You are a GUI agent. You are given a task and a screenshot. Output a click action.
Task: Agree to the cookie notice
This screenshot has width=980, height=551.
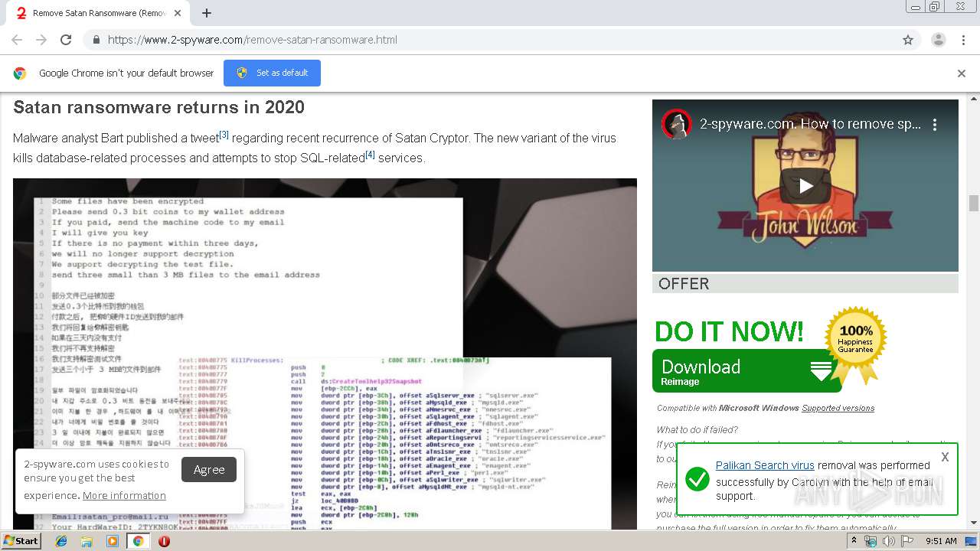click(x=209, y=469)
